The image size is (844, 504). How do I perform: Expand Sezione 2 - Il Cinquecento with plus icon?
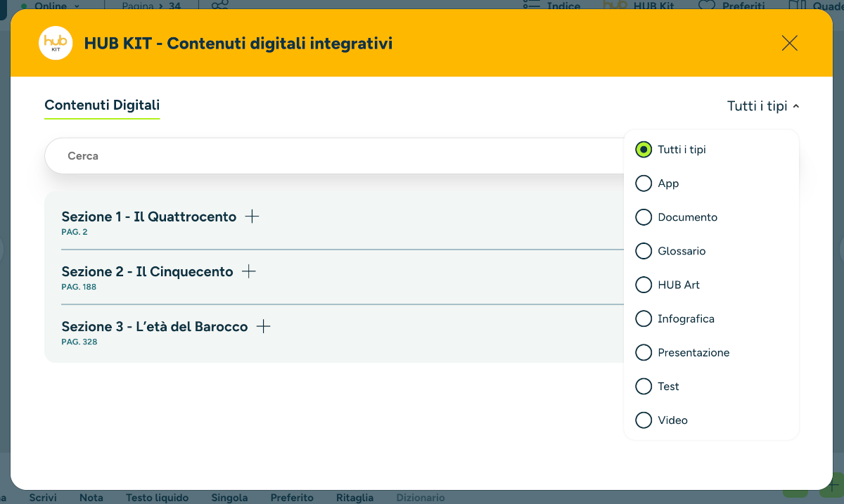[x=248, y=271]
